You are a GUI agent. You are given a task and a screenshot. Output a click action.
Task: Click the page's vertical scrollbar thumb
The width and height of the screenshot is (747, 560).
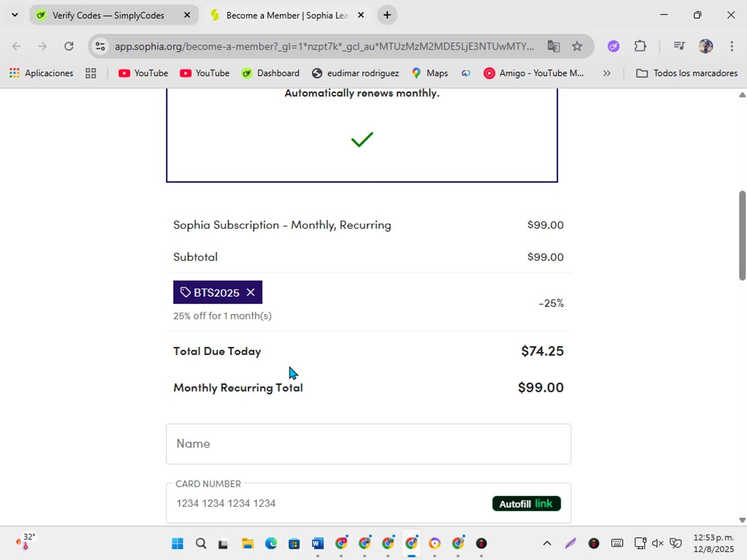click(x=742, y=235)
